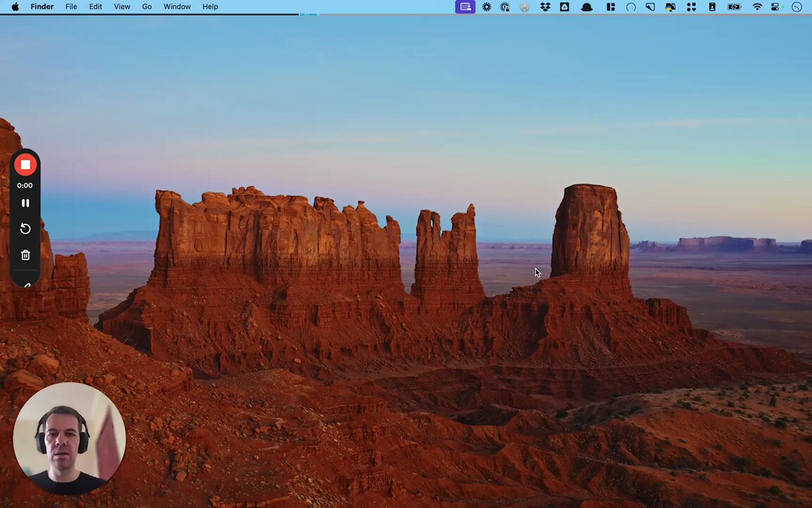This screenshot has height=508, width=812.
Task: Open the Go menu
Action: click(147, 7)
